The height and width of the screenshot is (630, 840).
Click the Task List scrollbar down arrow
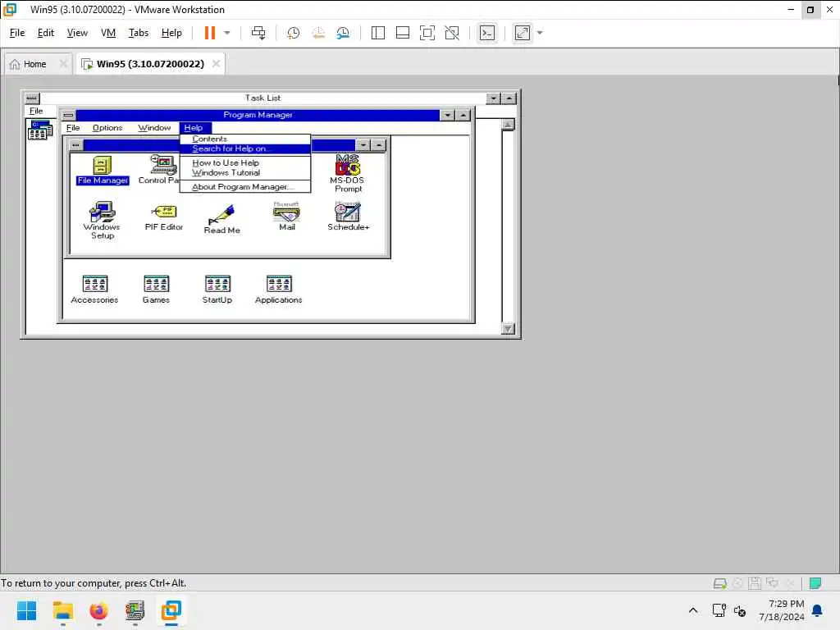[x=508, y=328]
